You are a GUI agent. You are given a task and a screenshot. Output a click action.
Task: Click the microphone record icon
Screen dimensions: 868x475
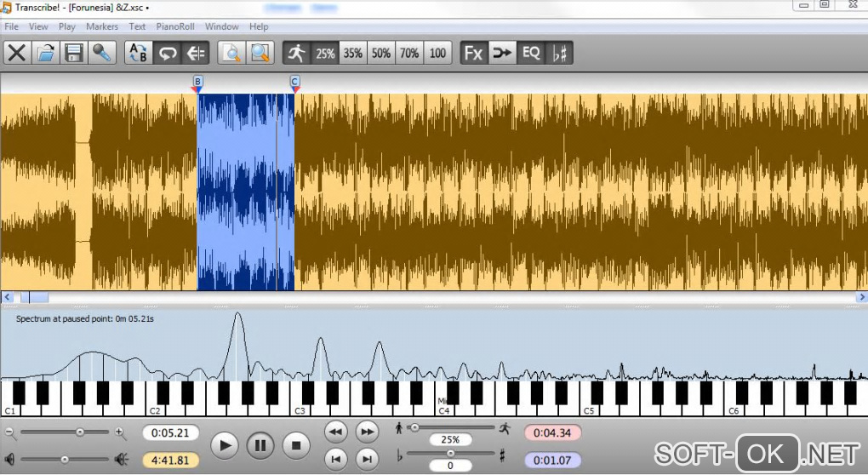pos(102,53)
